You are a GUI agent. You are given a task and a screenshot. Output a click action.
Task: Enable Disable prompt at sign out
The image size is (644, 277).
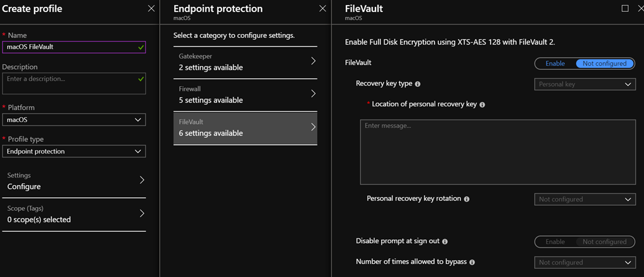coord(555,242)
